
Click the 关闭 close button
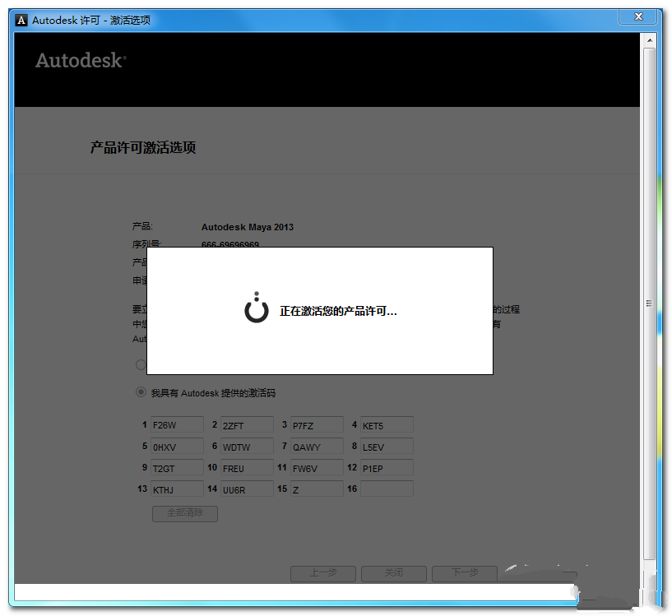click(393, 573)
